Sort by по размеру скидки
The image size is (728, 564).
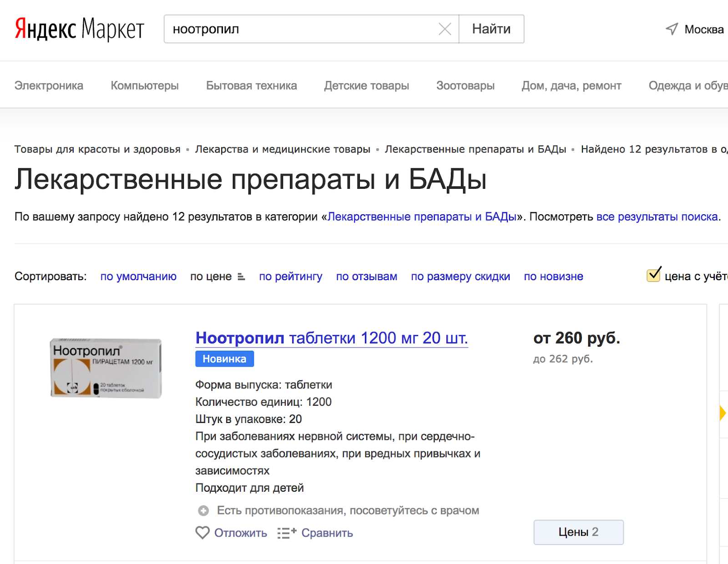point(460,277)
